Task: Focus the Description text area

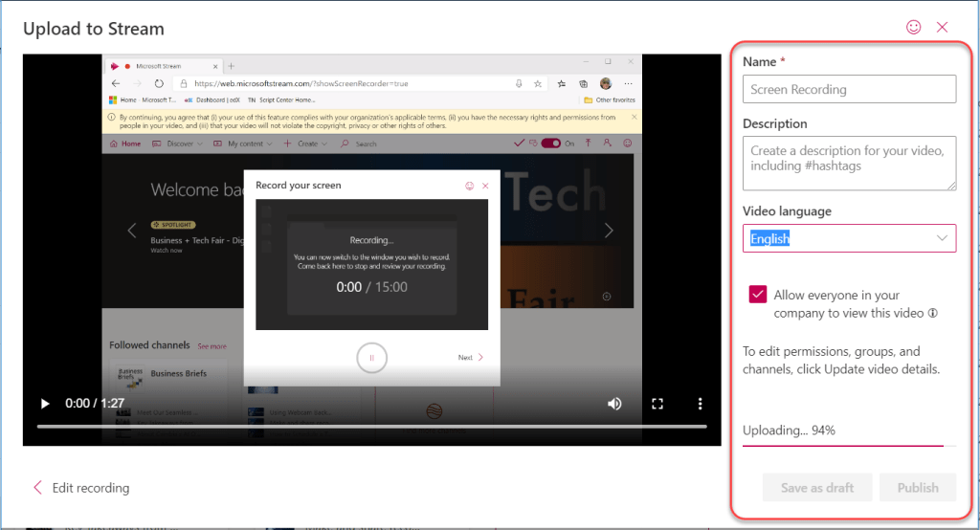Action: pos(849,164)
